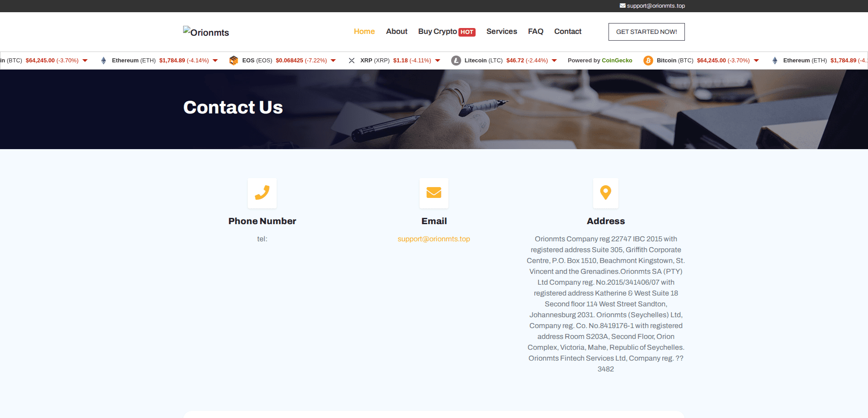Image resolution: width=868 pixels, height=418 pixels.
Task: Click the Orionmts company address paragraph
Action: point(606,304)
